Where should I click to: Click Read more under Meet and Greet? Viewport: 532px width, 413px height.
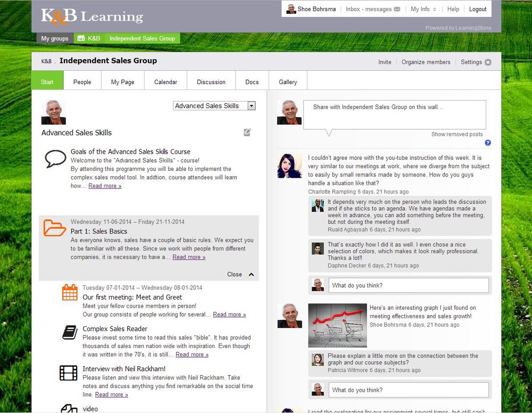(229, 314)
